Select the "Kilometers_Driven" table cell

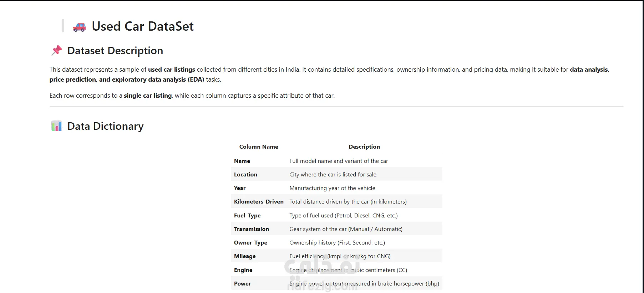click(259, 202)
